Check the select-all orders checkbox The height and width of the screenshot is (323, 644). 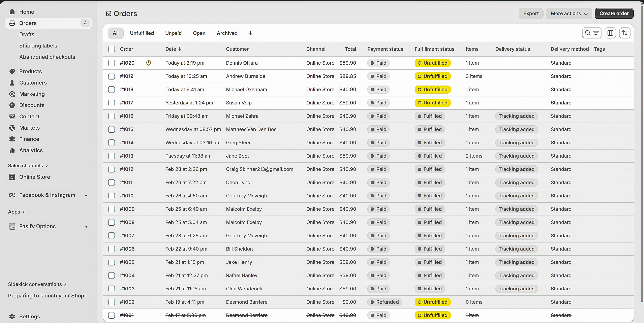(112, 49)
